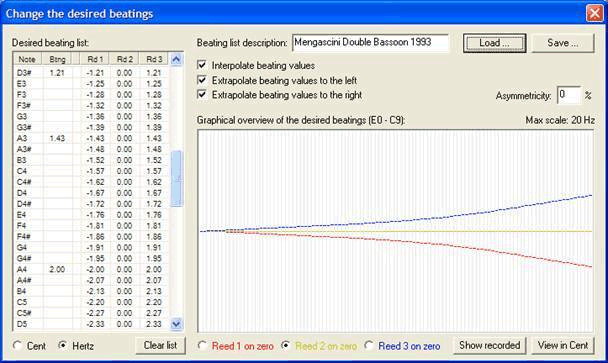Click the Beating list description field
The image size is (608, 363).
370,42
